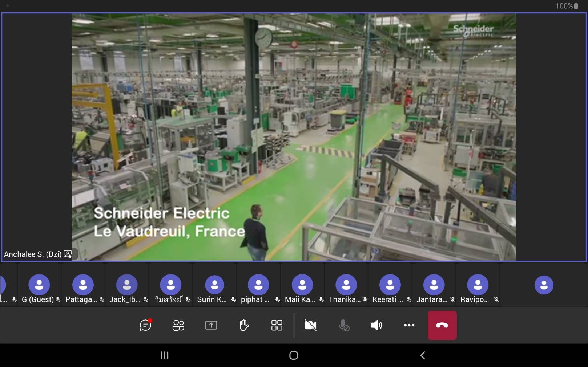
Task: Raise your hand
Action: 244,325
